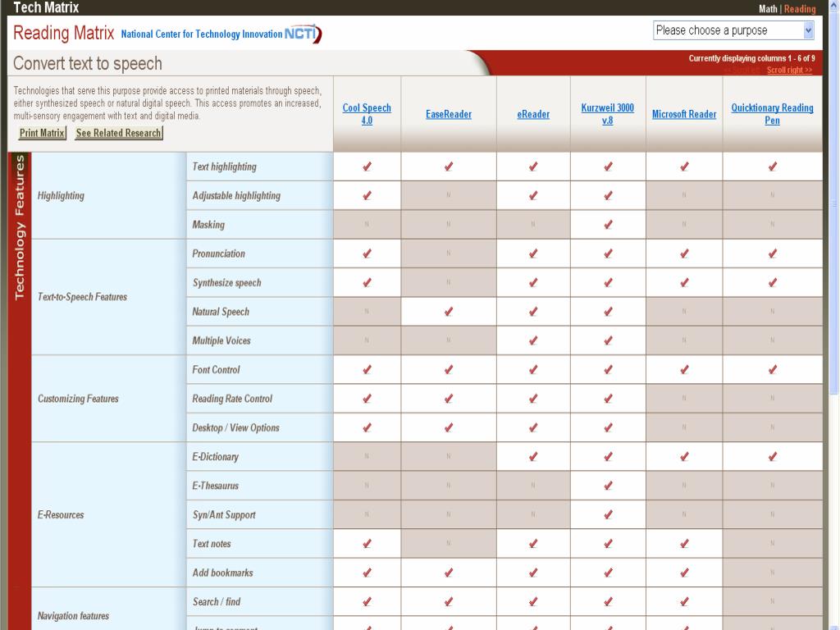This screenshot has width=840, height=630.
Task: Select the 'Natural Speech' row label
Action: point(221,312)
